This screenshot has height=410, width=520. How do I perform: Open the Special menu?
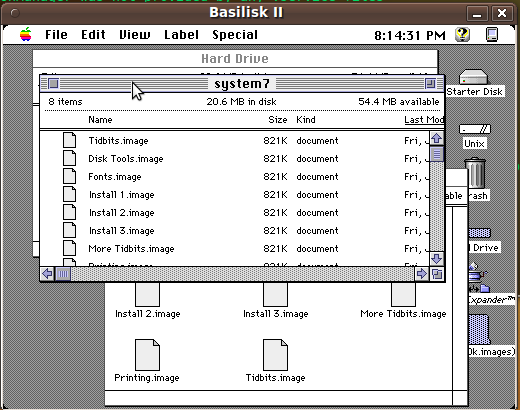click(235, 35)
